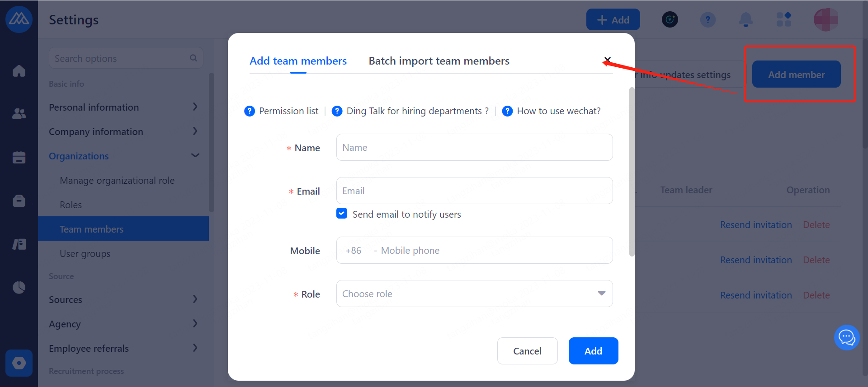Click the Name input field
The image size is (868, 387).
[474, 148]
